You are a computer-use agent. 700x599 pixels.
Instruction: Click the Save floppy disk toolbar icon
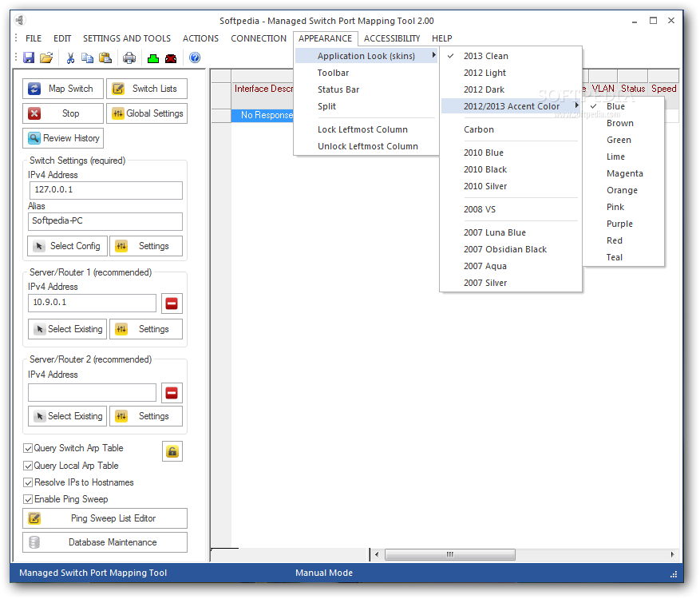pyautogui.click(x=29, y=58)
